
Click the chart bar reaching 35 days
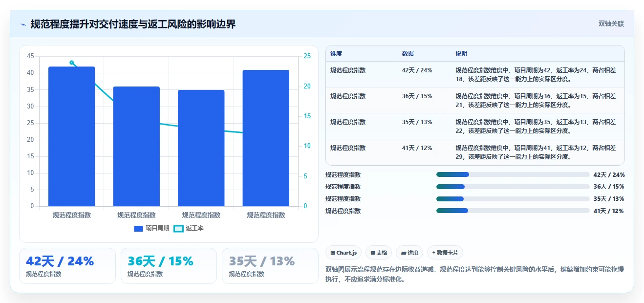click(201, 148)
